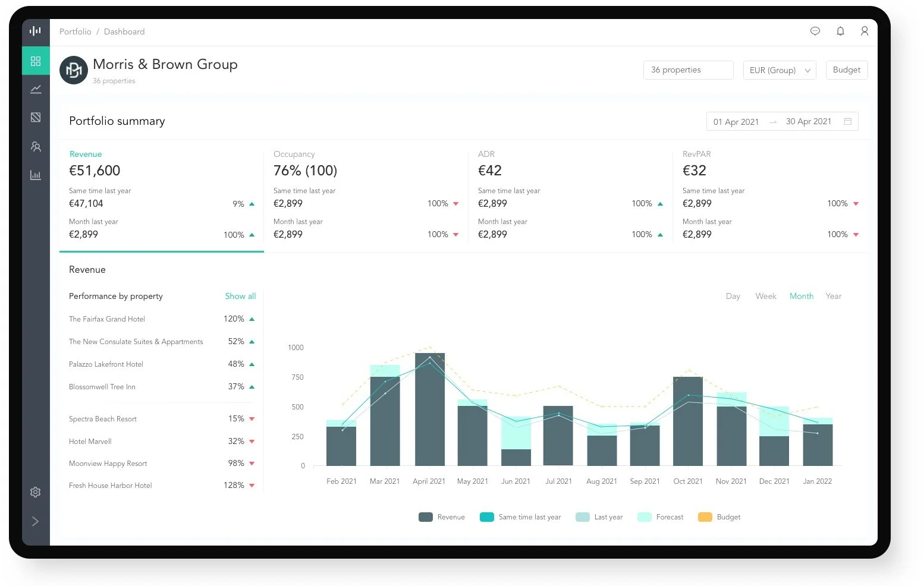Viewport: 924px width, 586px height.
Task: Open the chat messages icon
Action: coord(815,31)
